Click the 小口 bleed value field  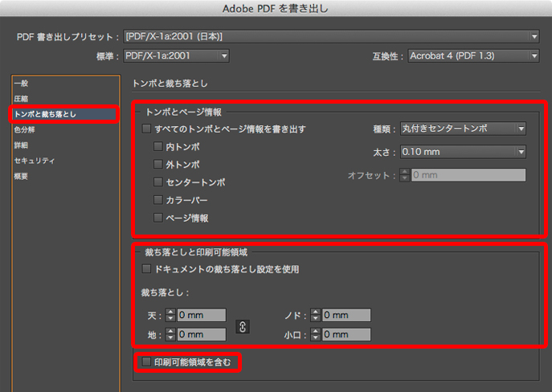tap(346, 334)
